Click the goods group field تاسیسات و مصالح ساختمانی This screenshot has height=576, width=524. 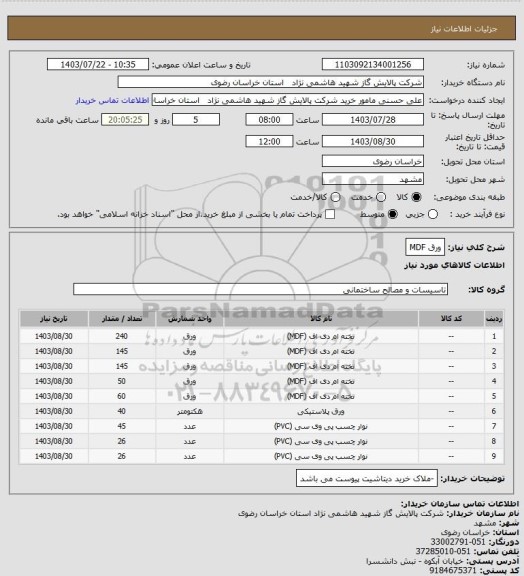click(x=260, y=289)
